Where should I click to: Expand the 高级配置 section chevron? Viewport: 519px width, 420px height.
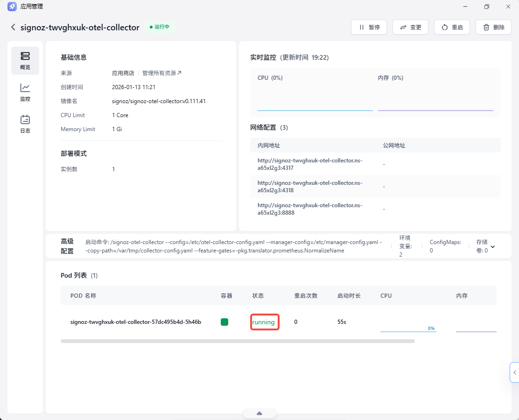coord(493,246)
